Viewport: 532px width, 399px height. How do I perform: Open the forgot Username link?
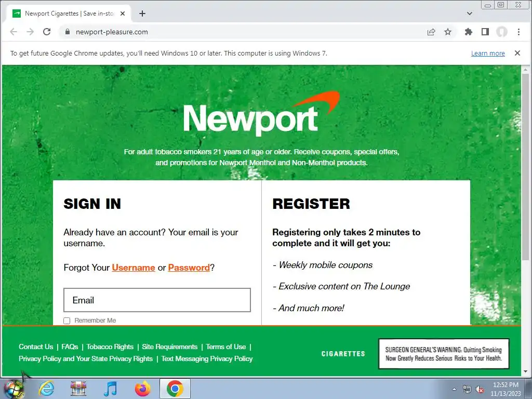pyautogui.click(x=134, y=268)
